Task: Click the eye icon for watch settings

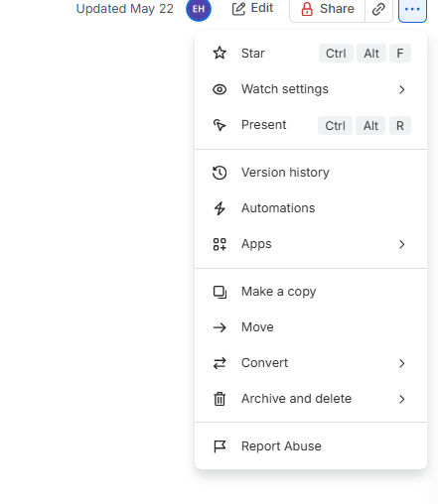Action: [x=219, y=89]
